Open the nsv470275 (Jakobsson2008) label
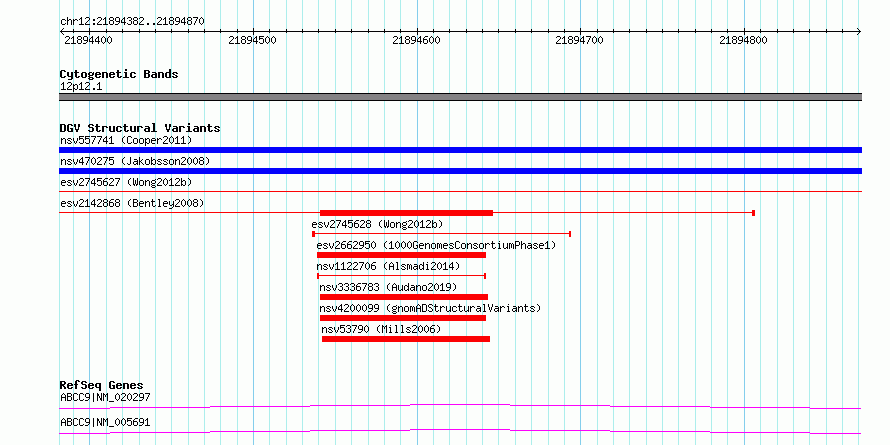The height and width of the screenshot is (445, 890). (x=135, y=161)
